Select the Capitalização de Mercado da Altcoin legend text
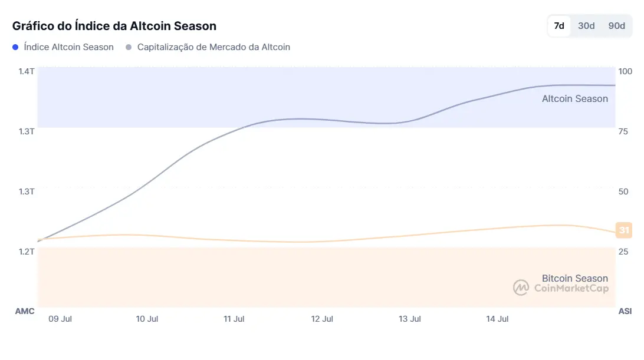Screen dimensions: 644x360 [x=213, y=47]
